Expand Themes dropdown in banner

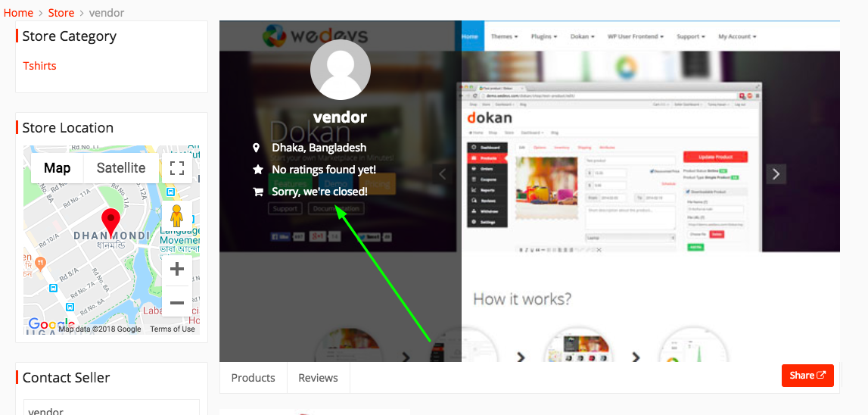click(504, 36)
